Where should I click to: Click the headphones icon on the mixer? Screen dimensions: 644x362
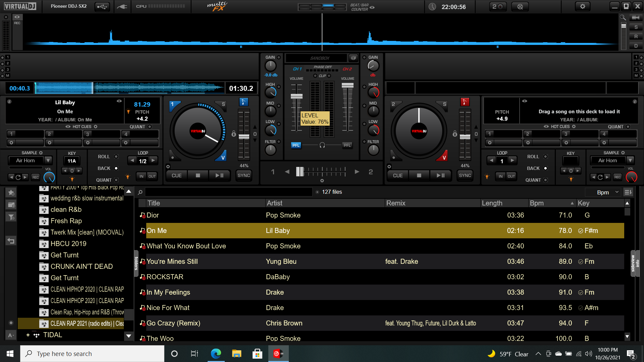pyautogui.click(x=322, y=145)
